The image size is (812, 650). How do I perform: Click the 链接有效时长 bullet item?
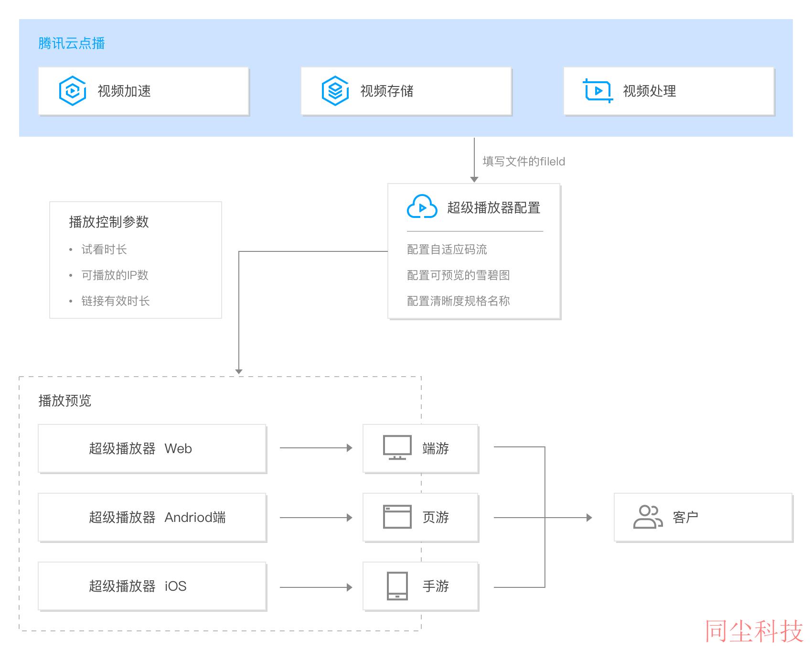116,301
